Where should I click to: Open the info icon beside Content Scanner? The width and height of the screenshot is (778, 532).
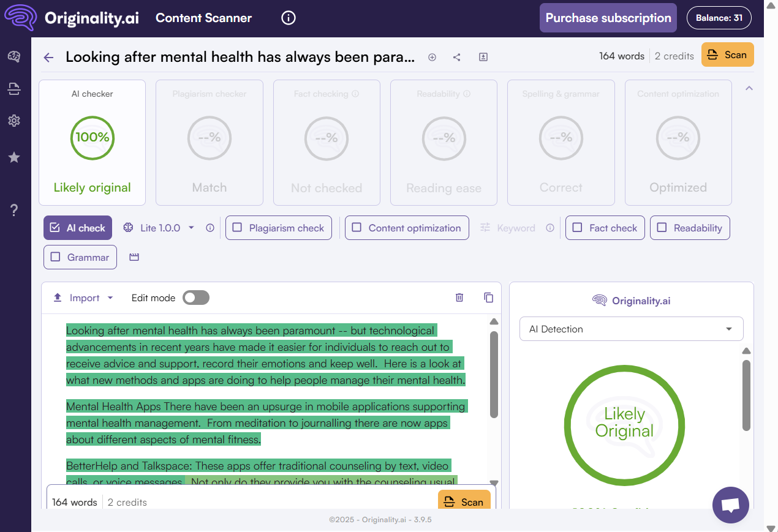(x=289, y=18)
